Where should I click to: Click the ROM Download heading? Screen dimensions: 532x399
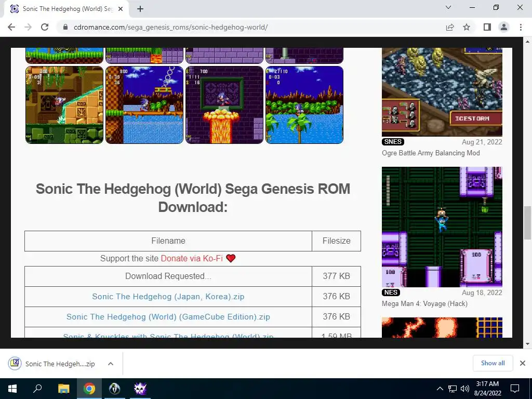coord(193,198)
